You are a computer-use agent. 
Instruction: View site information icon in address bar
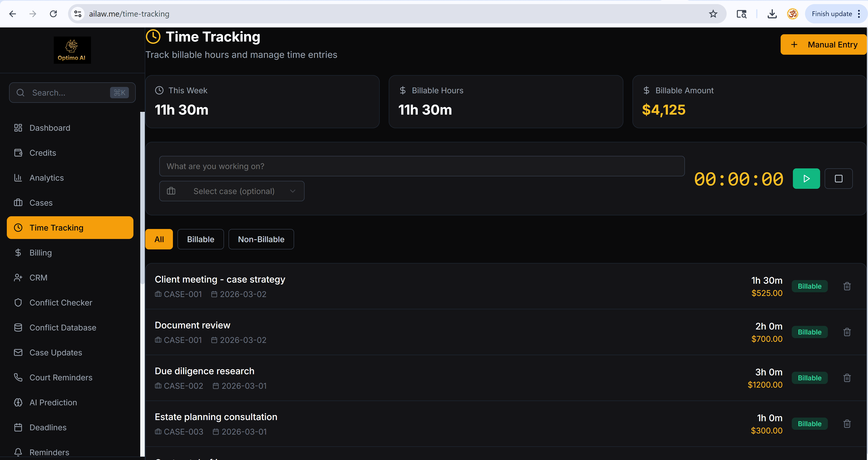(78, 14)
